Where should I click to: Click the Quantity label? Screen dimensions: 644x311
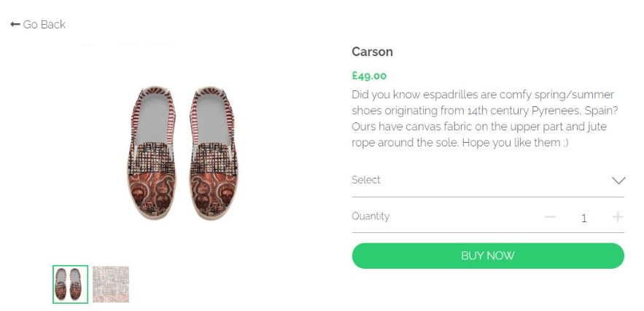point(371,216)
